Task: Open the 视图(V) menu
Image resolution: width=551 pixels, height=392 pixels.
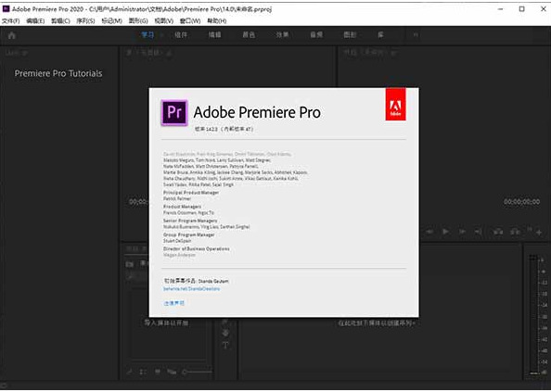Action: (x=164, y=21)
